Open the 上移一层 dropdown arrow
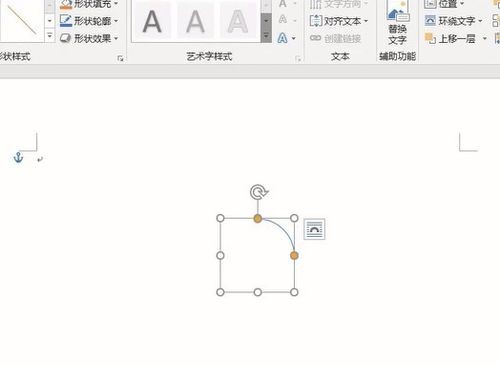 point(485,39)
